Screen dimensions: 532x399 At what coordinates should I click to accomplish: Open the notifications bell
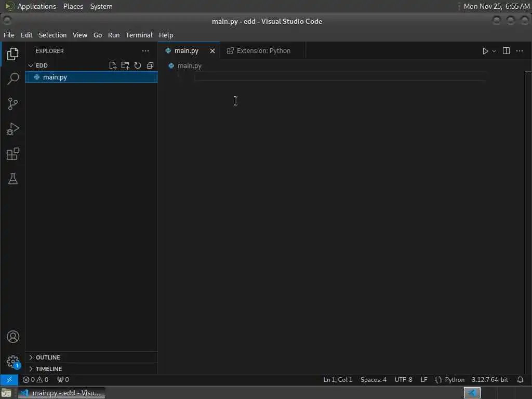tap(520, 380)
